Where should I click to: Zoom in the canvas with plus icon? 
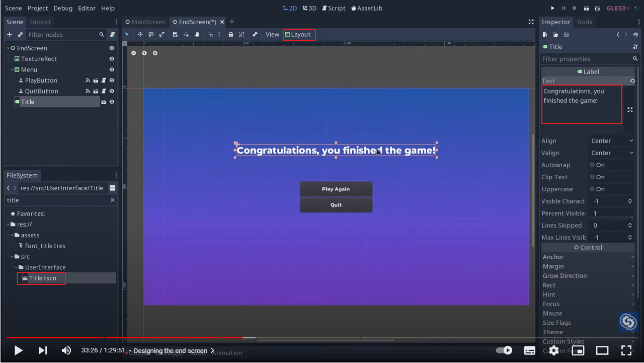point(155,53)
